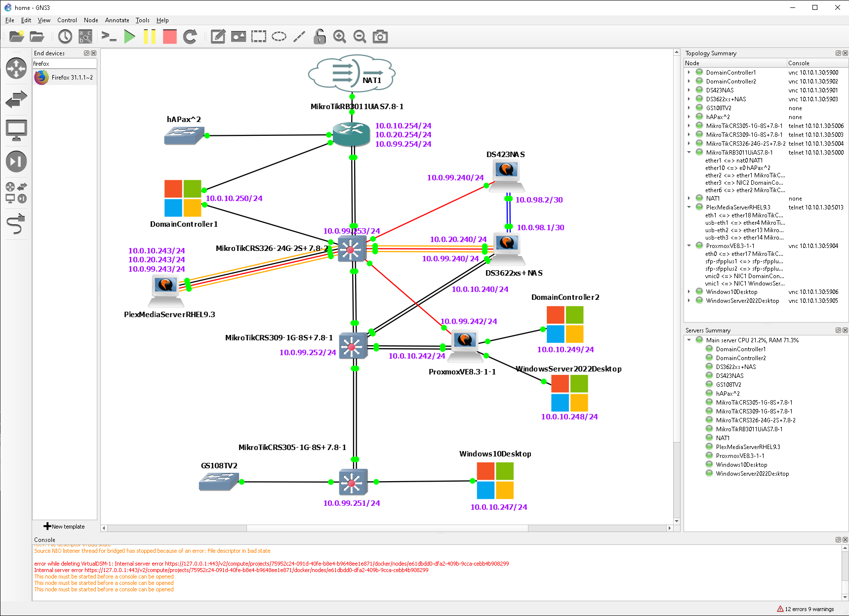Open console to all devices icon
Image resolution: width=849 pixels, height=616 pixels.
pyautogui.click(x=109, y=37)
